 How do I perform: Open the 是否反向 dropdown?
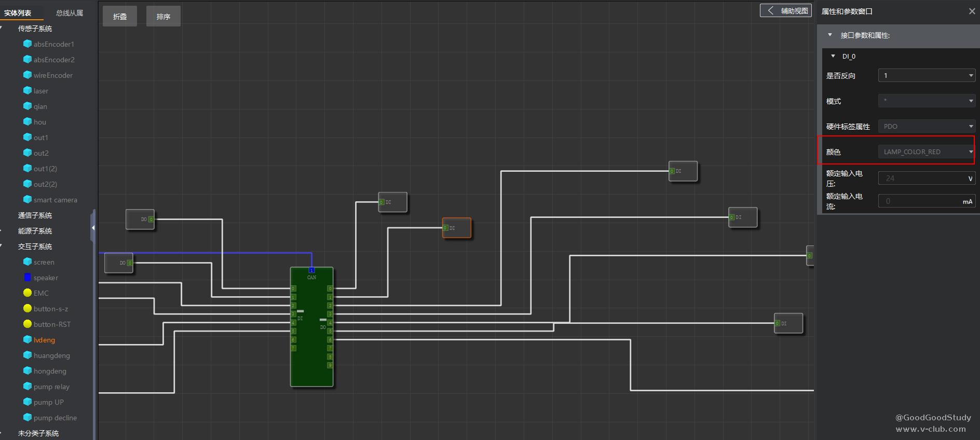927,76
